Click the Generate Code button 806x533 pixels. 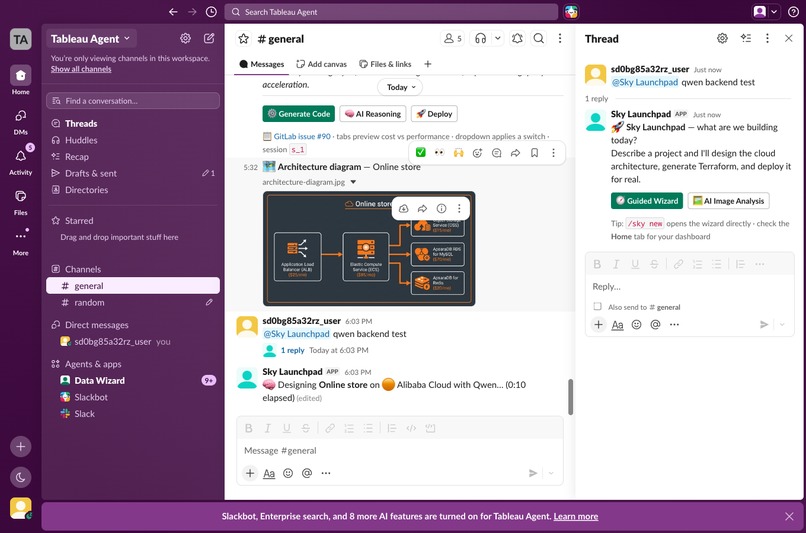click(299, 114)
